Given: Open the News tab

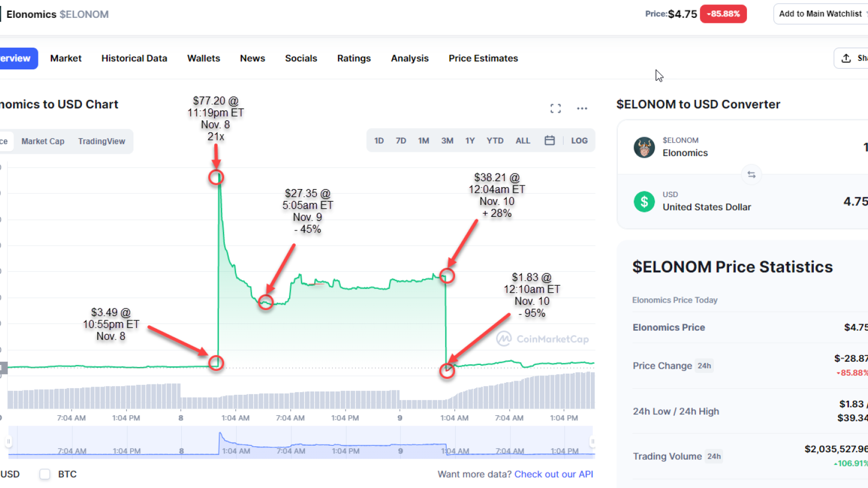Looking at the screenshot, I should pos(252,58).
